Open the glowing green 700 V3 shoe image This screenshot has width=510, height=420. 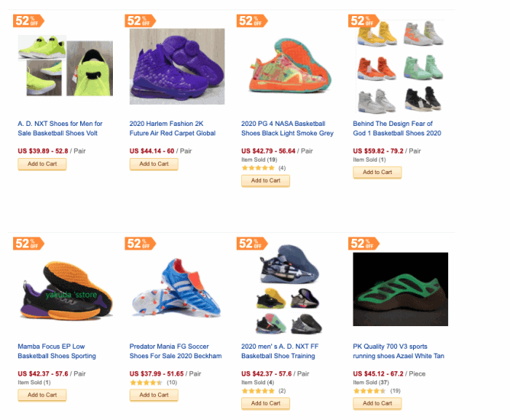(x=401, y=289)
